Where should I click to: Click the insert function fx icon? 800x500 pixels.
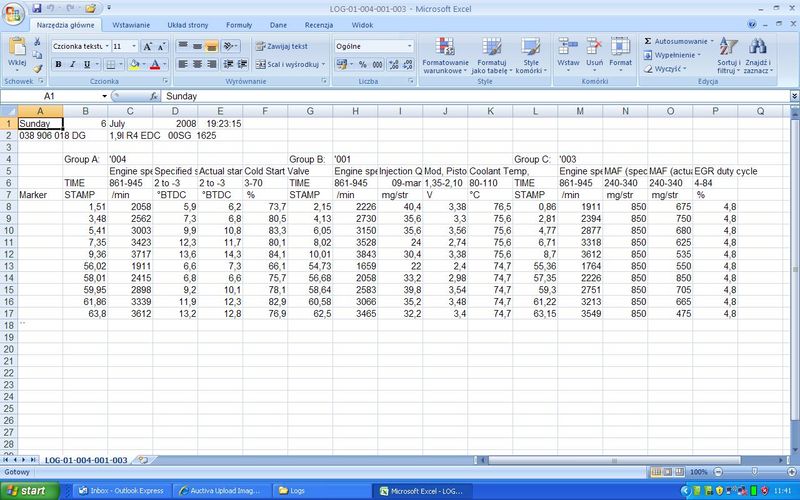[153, 96]
